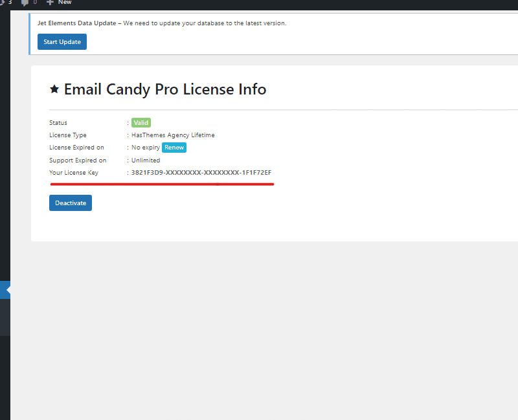Viewport: 518px width, 420px height.
Task: Select the license key 3821F3D9-XXXXXXXX-XXXXXXXX-1F1F72EF
Action: coord(201,172)
